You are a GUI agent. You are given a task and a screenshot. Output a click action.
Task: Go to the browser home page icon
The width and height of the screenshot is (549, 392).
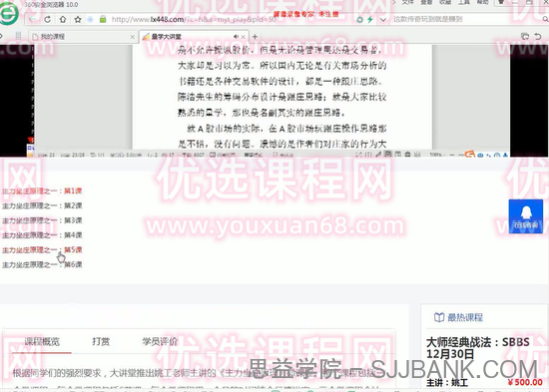63,19
